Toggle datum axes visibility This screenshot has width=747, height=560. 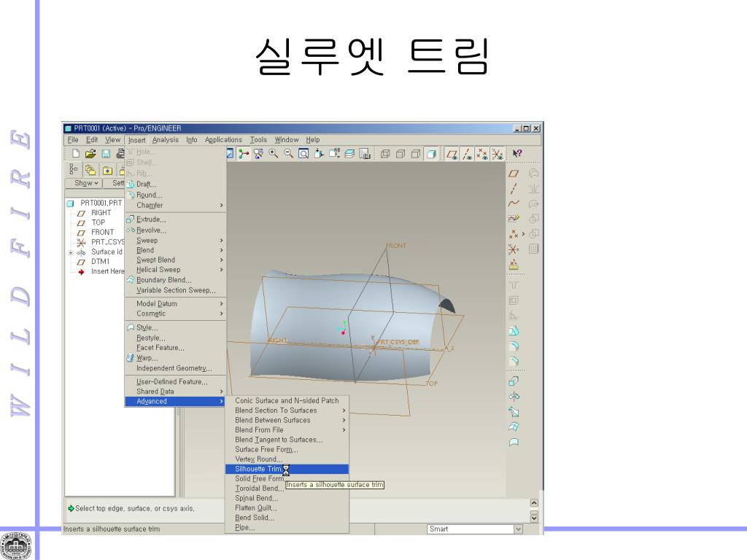467,153
